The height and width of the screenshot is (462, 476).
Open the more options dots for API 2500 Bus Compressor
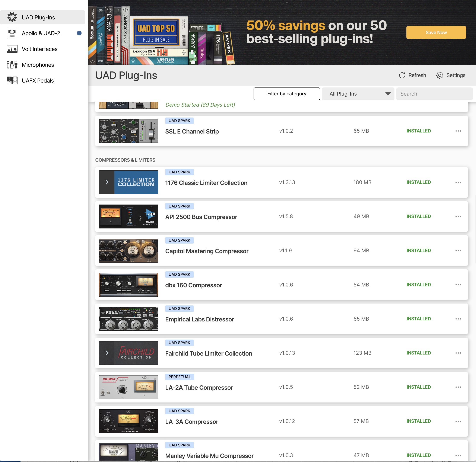[x=458, y=216]
